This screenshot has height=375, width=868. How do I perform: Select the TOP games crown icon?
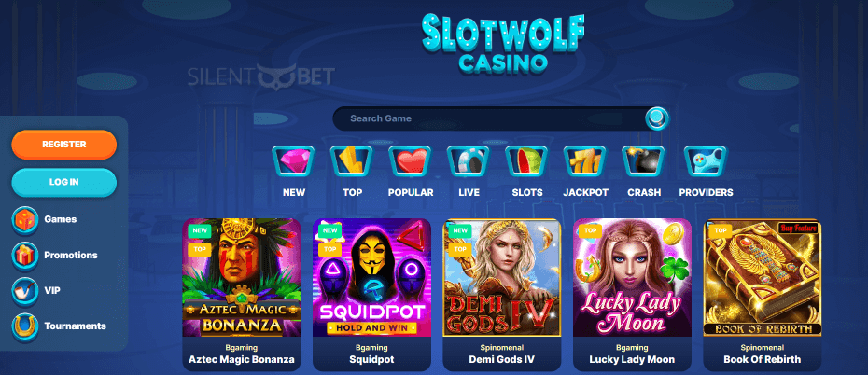[352, 161]
